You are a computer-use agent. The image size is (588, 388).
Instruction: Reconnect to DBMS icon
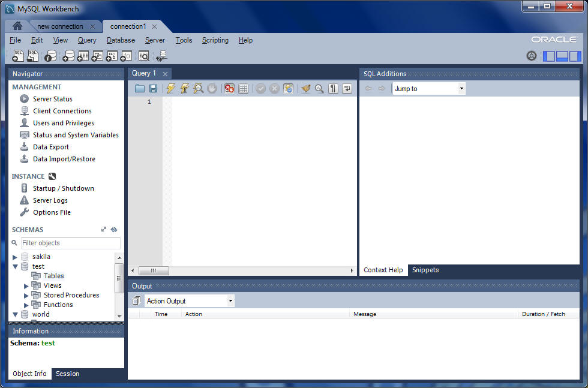(x=161, y=56)
